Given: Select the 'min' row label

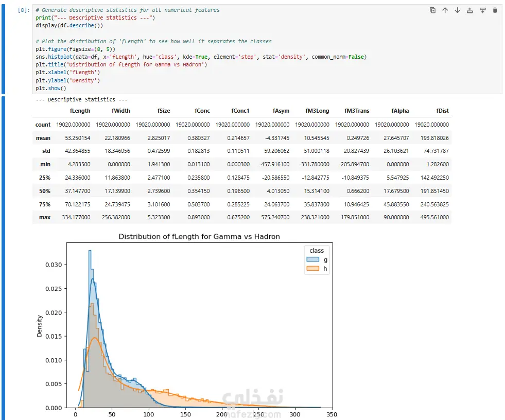Looking at the screenshot, I should 45,164.
